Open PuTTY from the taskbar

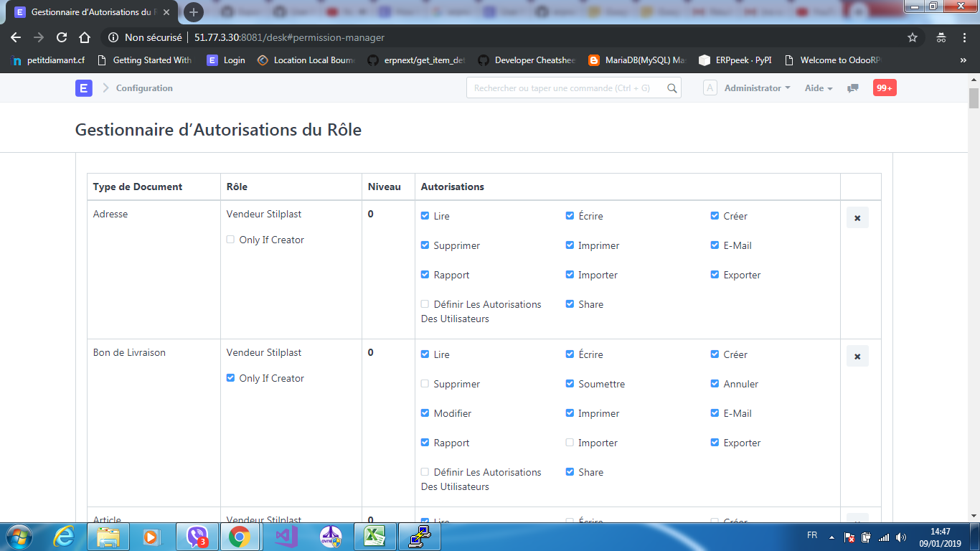(x=419, y=537)
